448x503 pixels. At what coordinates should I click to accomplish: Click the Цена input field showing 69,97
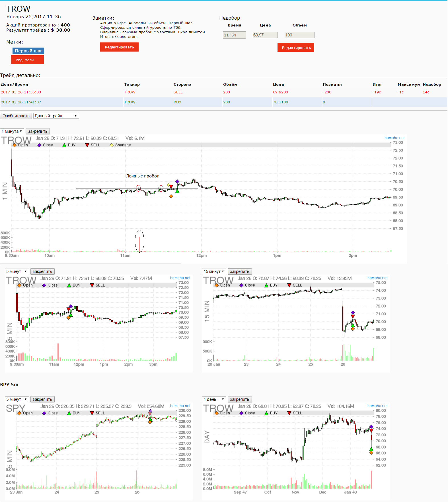coord(265,35)
